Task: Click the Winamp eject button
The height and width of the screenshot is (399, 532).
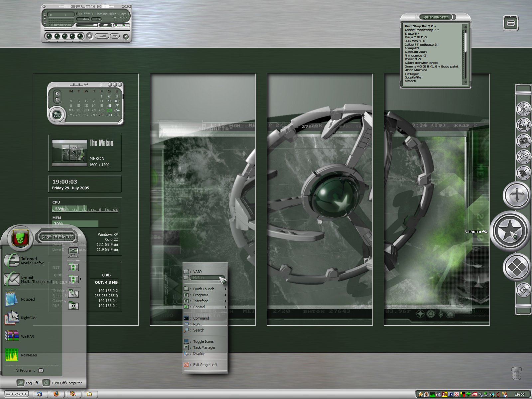Action: pyautogui.click(x=90, y=36)
